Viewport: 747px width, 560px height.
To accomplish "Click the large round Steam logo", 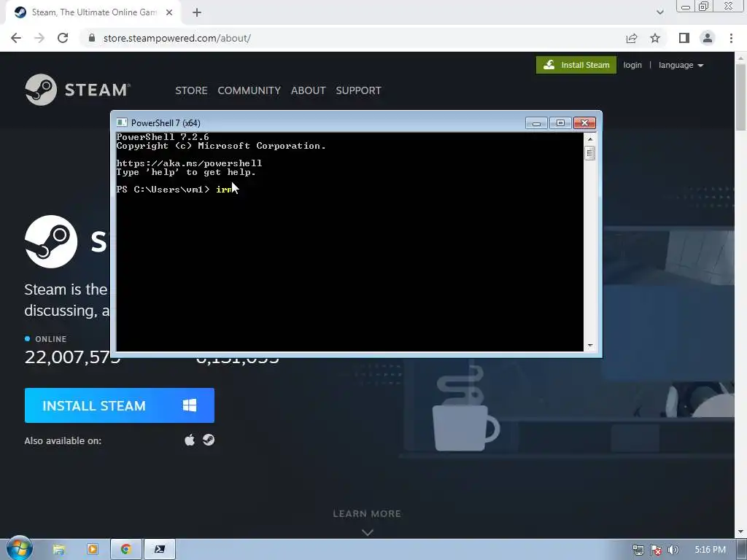I will pyautogui.click(x=51, y=241).
